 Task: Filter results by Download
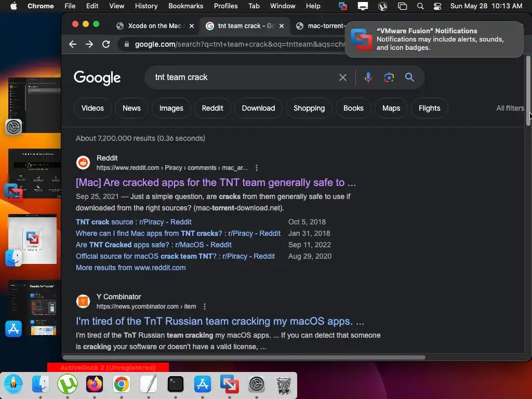pyautogui.click(x=258, y=108)
